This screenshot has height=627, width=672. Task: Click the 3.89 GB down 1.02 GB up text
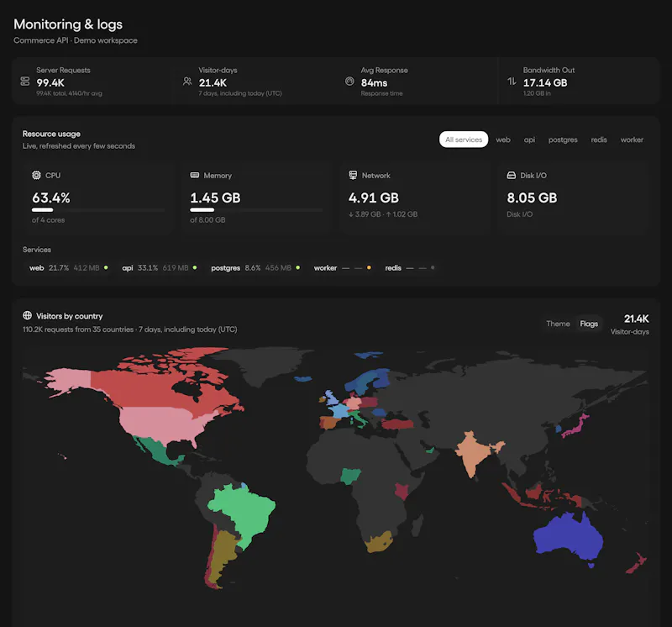pyautogui.click(x=383, y=214)
